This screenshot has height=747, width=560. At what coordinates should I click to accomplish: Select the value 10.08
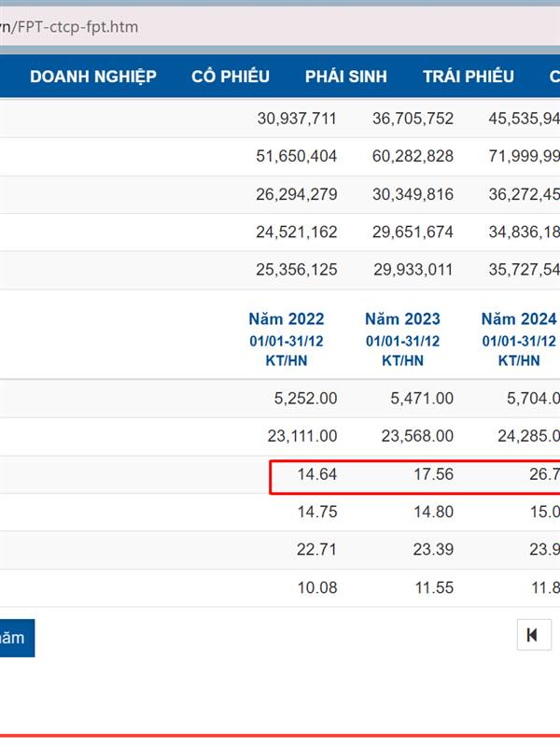pos(316,587)
